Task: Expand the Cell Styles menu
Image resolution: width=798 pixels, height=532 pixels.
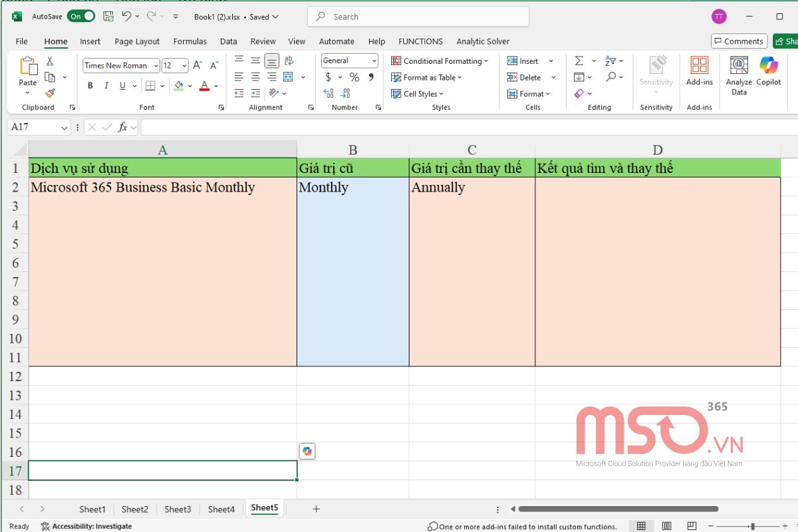Action: click(417, 94)
